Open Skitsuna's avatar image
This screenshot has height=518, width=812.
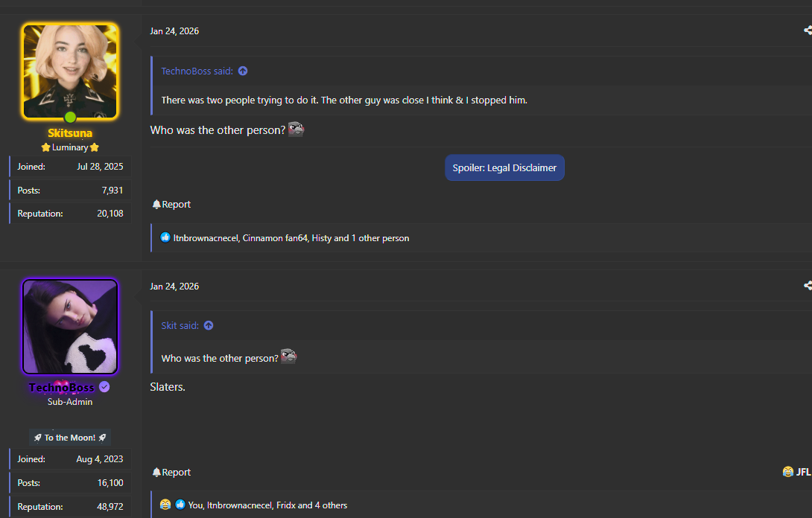coord(70,71)
